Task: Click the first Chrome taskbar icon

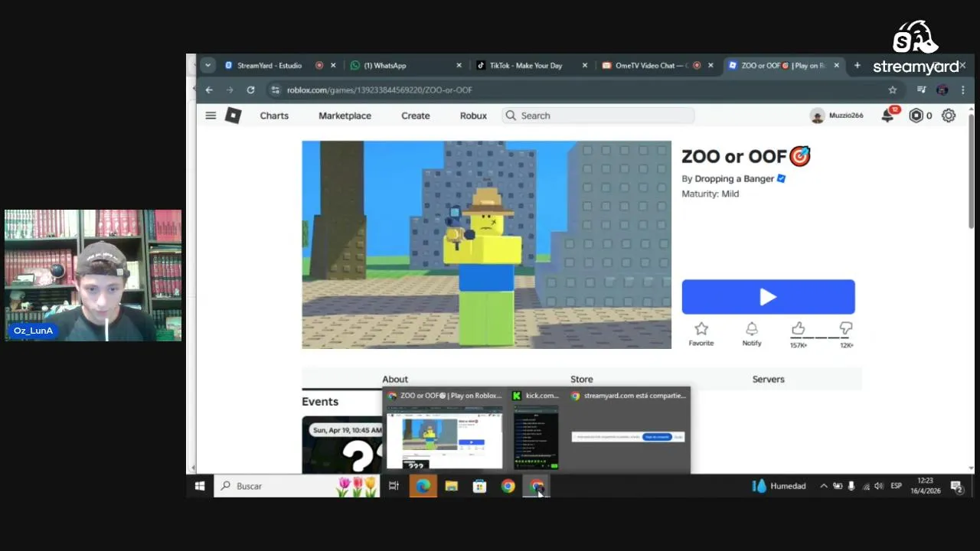Action: (508, 486)
